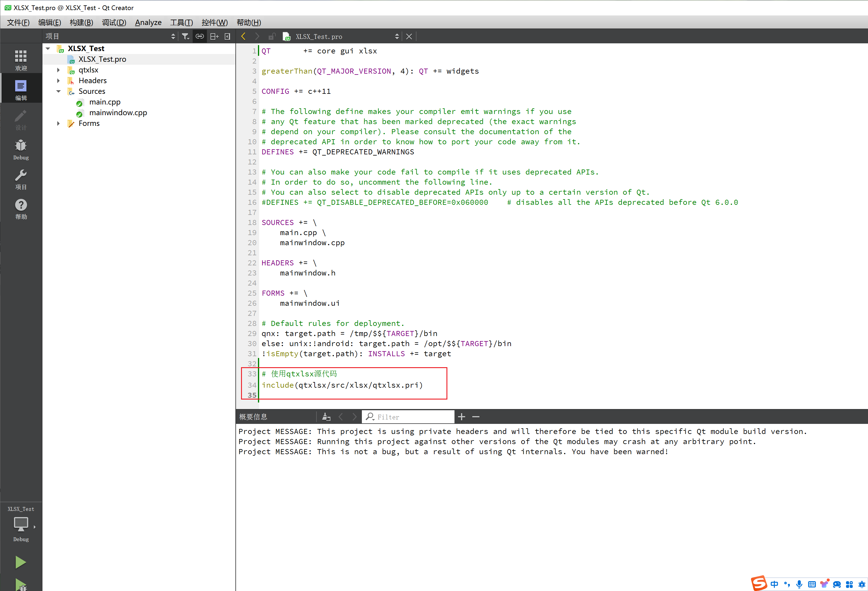
Task: Toggle the file writable lock icon
Action: point(272,36)
